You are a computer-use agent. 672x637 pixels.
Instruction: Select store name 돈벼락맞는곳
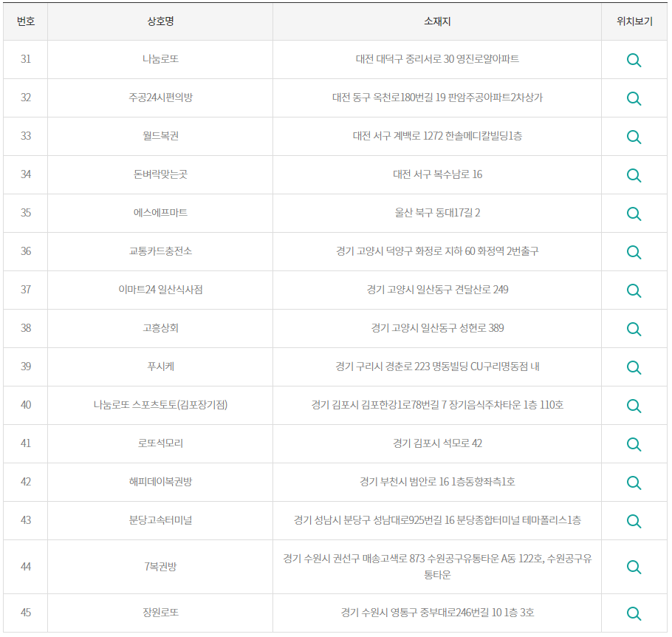click(160, 174)
